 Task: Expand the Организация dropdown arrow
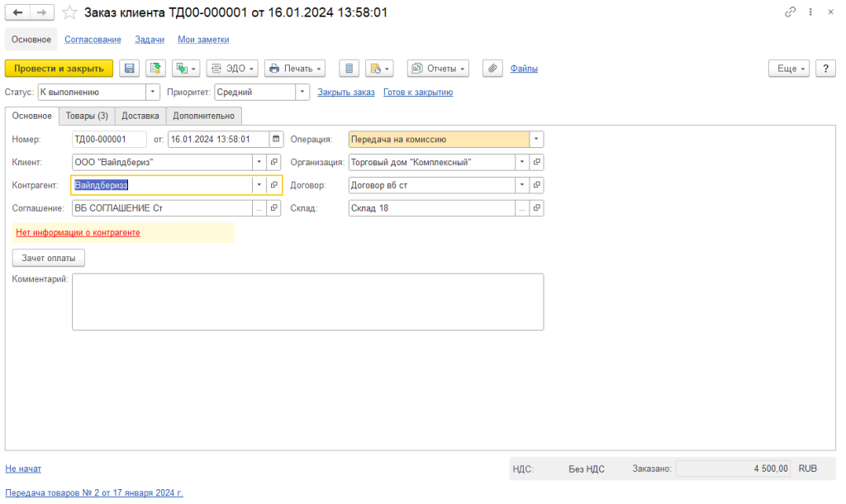coord(522,162)
